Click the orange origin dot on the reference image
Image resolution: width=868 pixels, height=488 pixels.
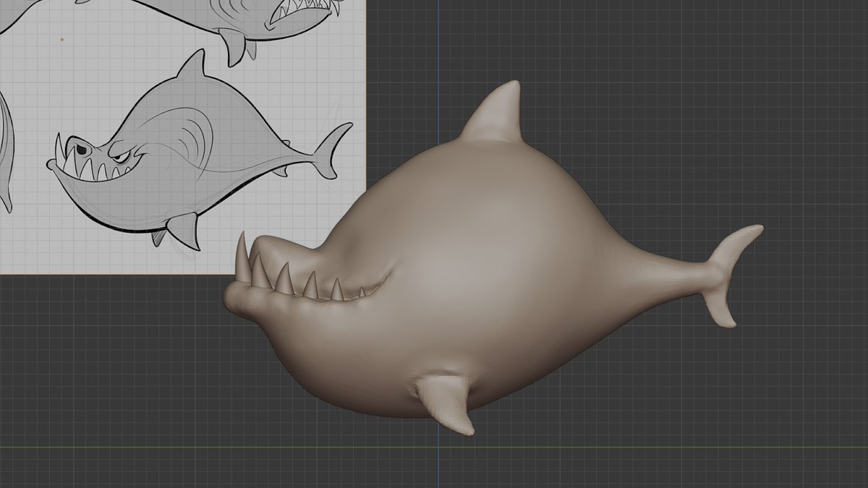tap(61, 39)
